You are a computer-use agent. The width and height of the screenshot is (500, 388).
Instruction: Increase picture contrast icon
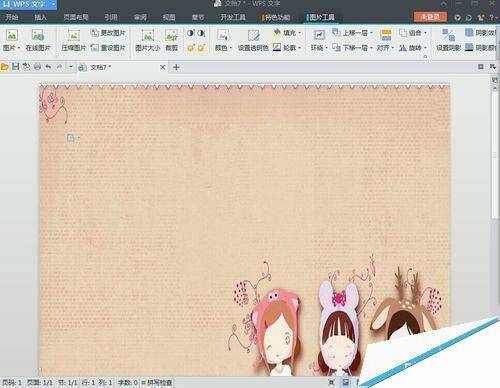pyautogui.click(x=191, y=33)
